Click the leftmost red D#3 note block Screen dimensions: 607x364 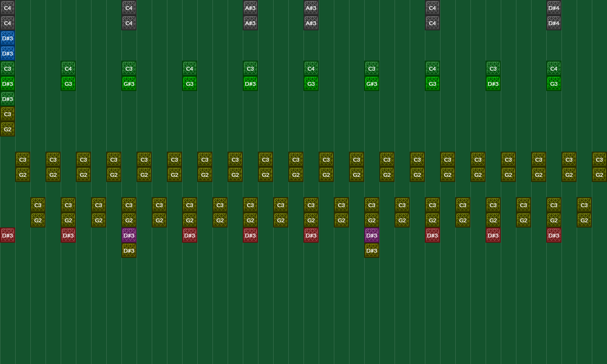8,236
